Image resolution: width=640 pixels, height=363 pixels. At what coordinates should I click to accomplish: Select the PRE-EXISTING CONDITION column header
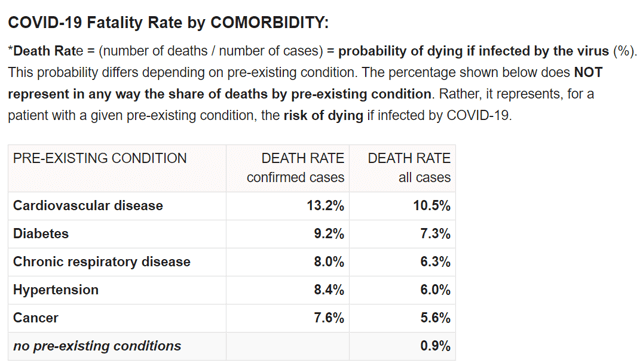coord(100,158)
